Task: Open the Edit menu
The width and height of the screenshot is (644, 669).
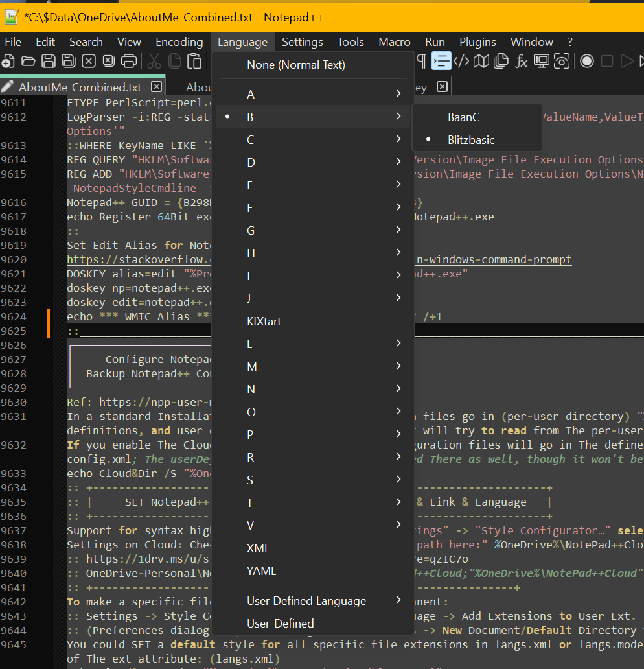Action: click(x=45, y=41)
